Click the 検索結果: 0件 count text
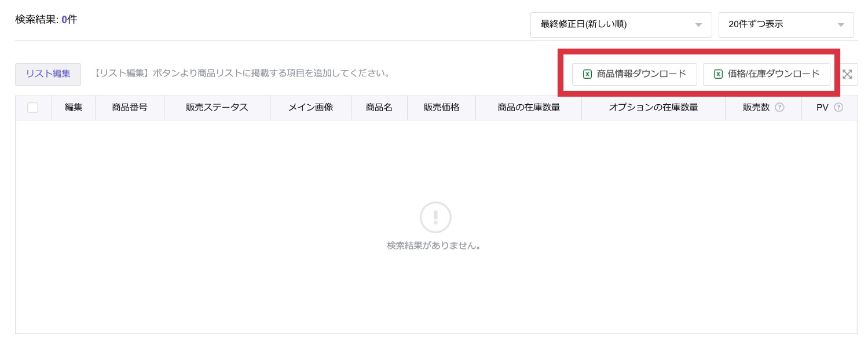 click(x=46, y=20)
